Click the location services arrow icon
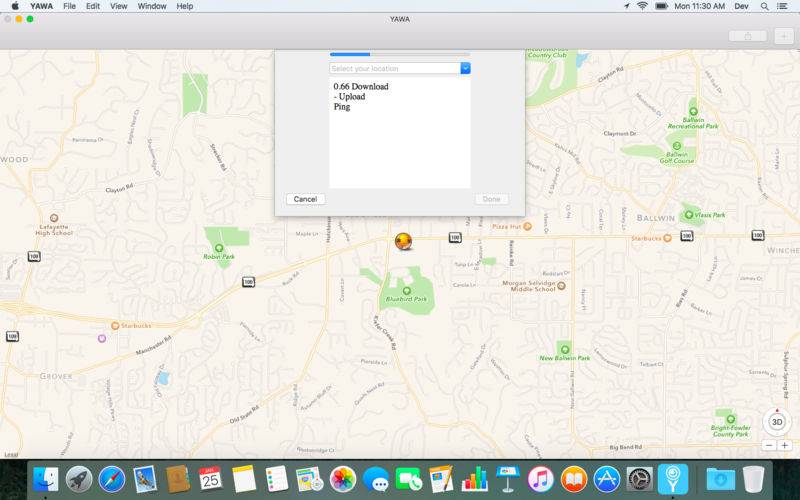Screen dimensions: 800x500 pyautogui.click(x=627, y=6)
